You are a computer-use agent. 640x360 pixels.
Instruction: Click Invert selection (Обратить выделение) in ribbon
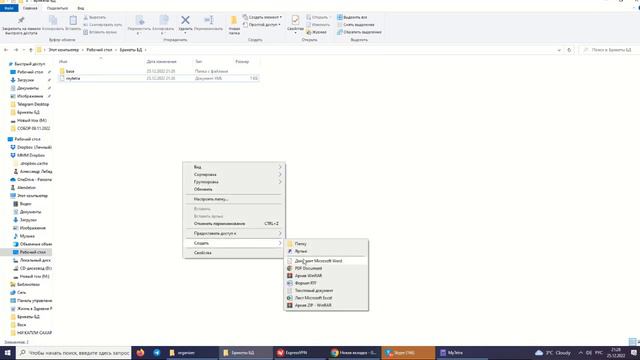[x=359, y=32]
